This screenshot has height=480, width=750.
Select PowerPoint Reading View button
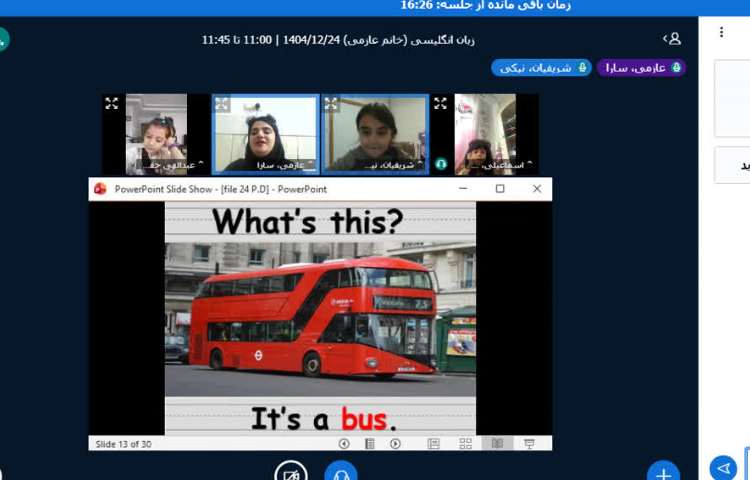(x=497, y=444)
